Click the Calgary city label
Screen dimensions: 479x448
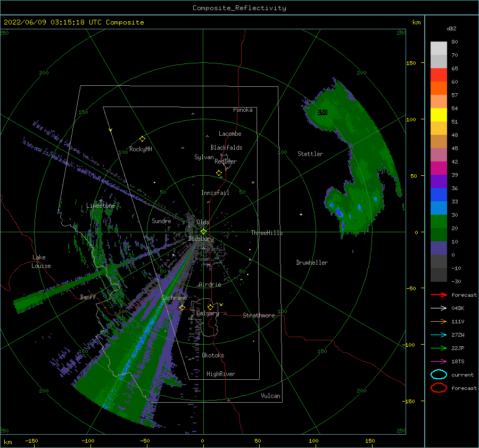[208, 313]
